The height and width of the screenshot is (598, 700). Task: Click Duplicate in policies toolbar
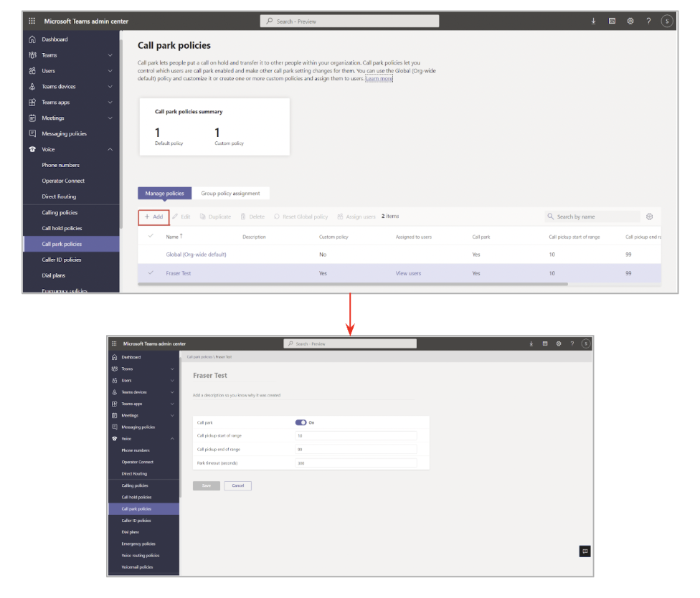pos(216,217)
